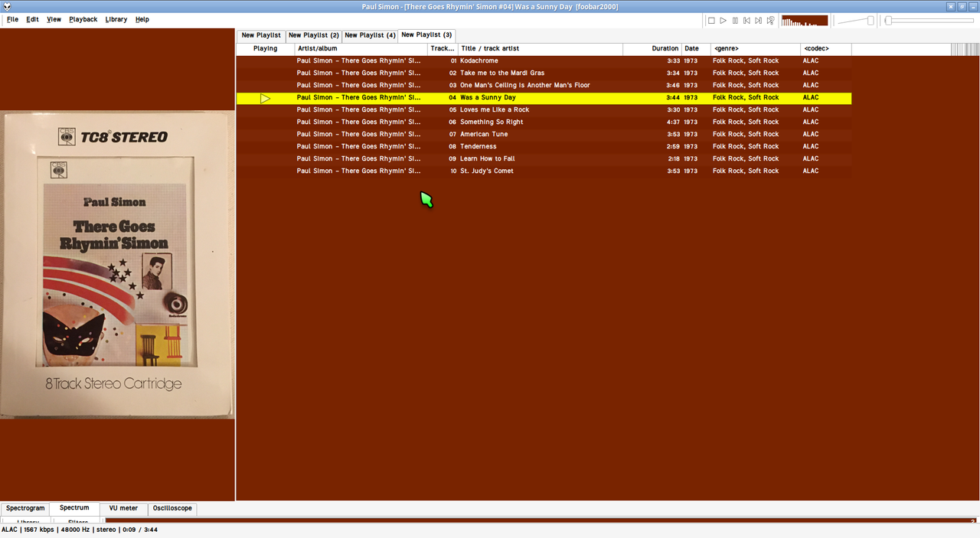Skip to the next track
Viewport: 980px width, 538px height.
759,21
